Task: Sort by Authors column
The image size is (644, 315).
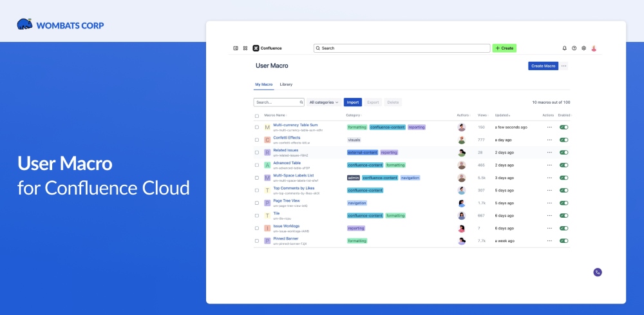Action: 464,115
